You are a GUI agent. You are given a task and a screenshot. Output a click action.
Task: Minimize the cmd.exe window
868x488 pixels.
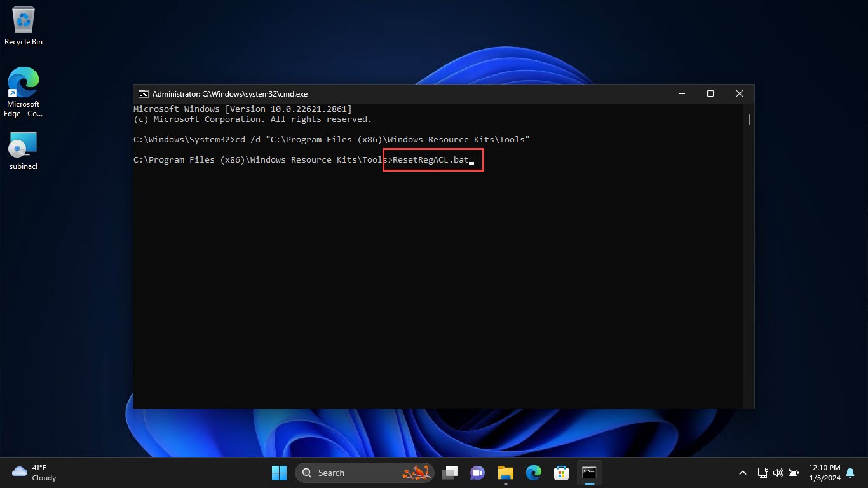point(681,93)
